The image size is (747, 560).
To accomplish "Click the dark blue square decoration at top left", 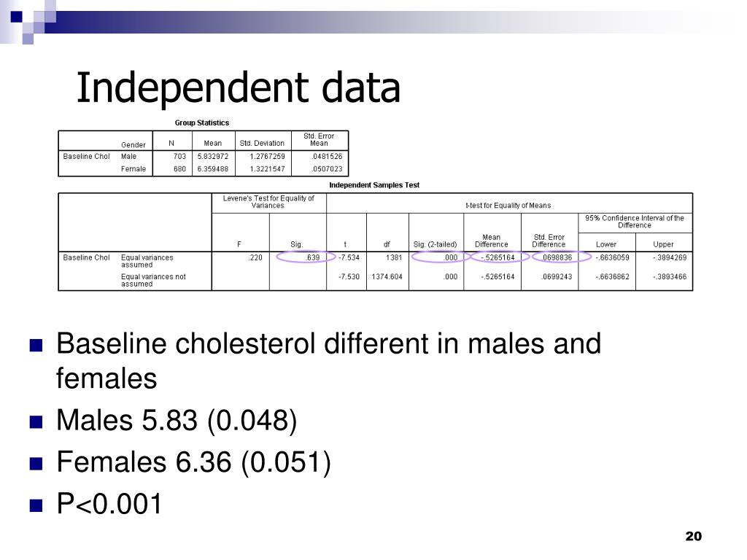I will coord(16,17).
